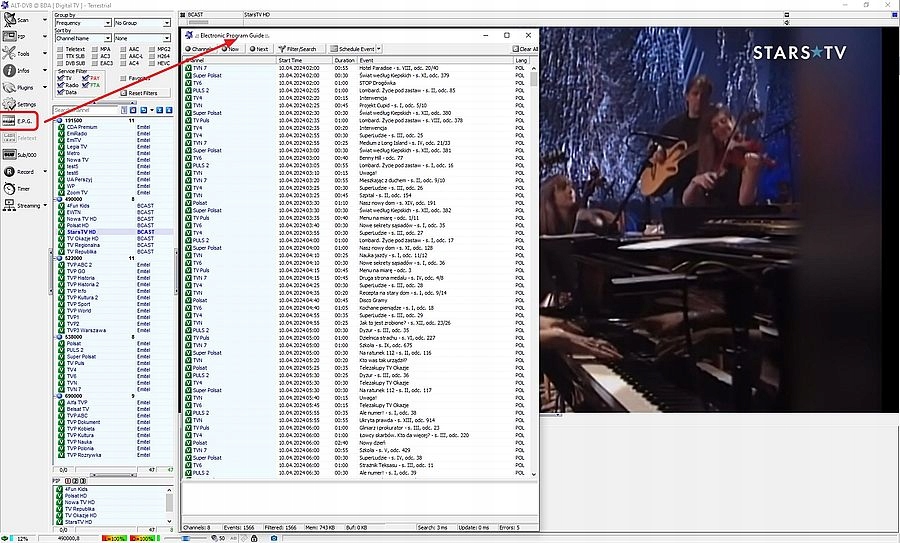Enable the AAC filter checkbox
The image size is (900, 543).
click(123, 49)
